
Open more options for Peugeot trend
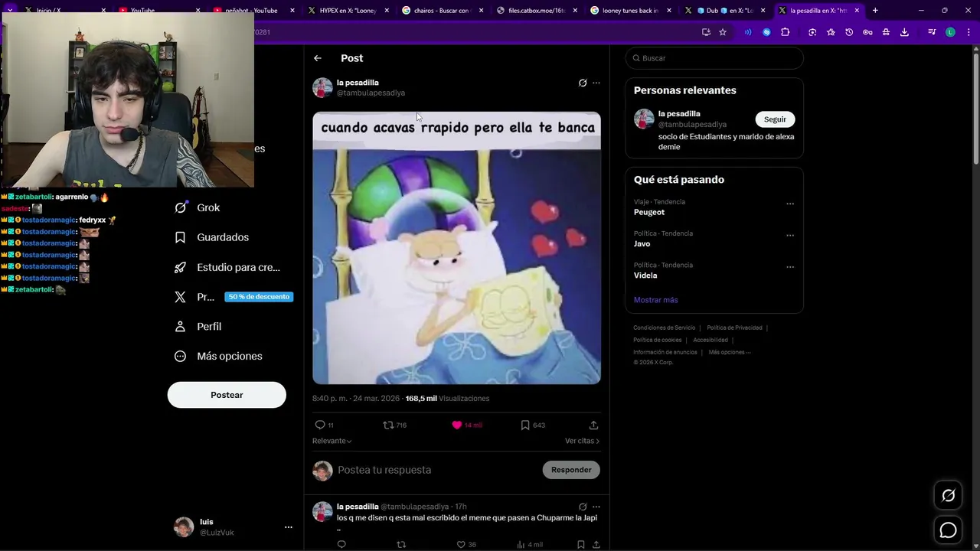tap(790, 204)
